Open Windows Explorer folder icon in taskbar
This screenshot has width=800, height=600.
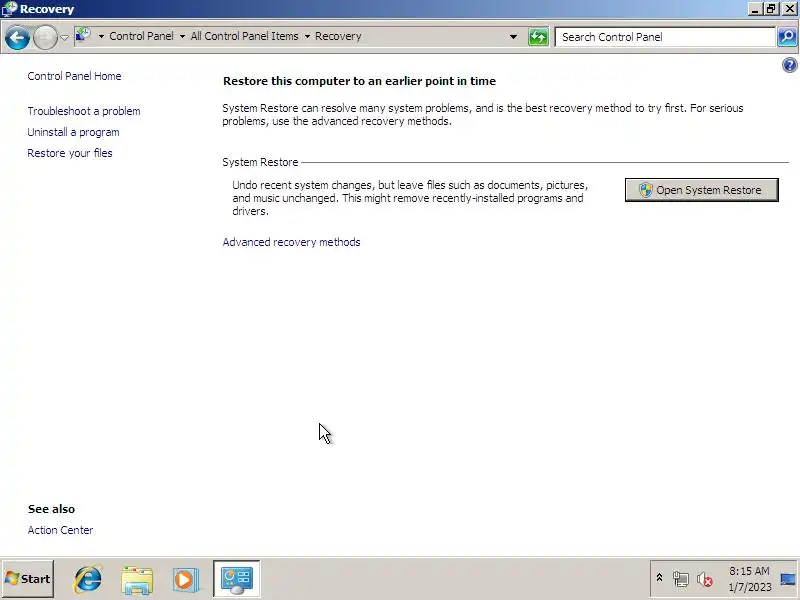[x=137, y=580]
